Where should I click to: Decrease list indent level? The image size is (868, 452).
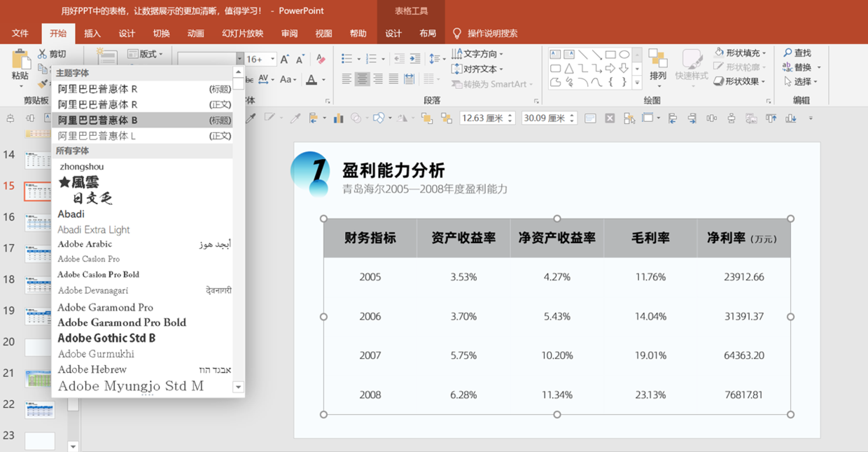399,59
